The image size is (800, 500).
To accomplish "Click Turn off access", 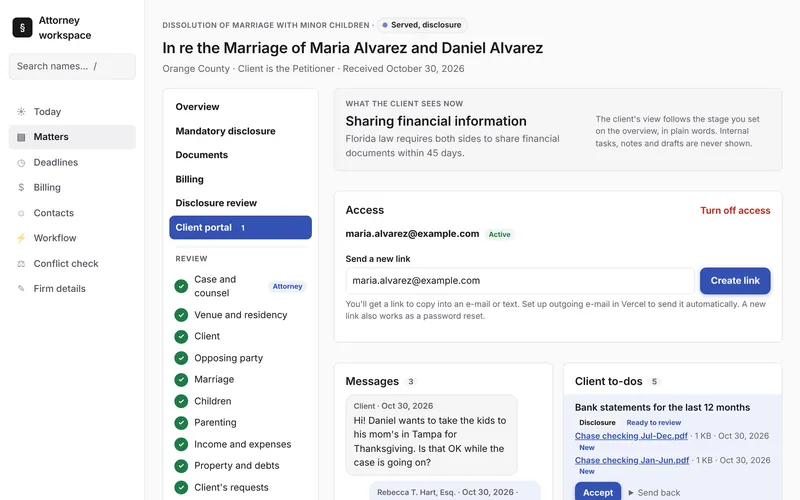I will (735, 211).
